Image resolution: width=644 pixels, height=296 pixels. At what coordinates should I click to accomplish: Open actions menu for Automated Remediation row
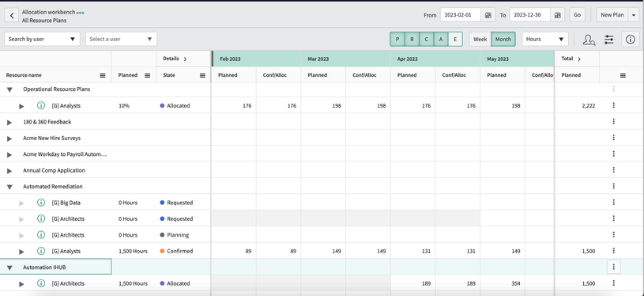pyautogui.click(x=614, y=186)
